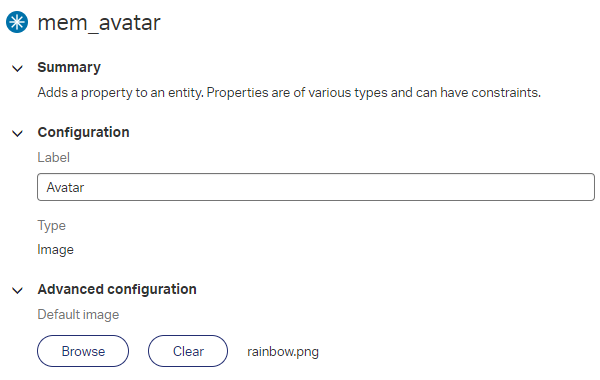
Task: Click the rainbow.png file name
Action: [x=283, y=352]
